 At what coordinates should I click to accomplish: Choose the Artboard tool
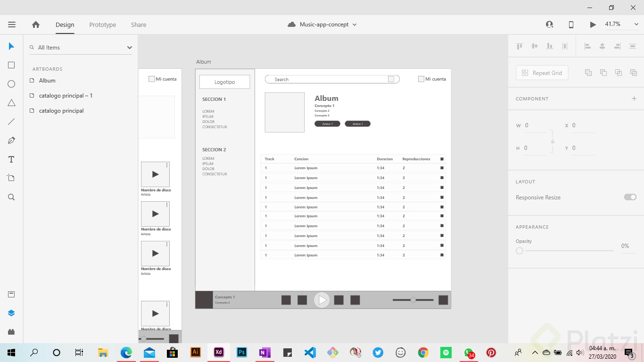coord(11,178)
